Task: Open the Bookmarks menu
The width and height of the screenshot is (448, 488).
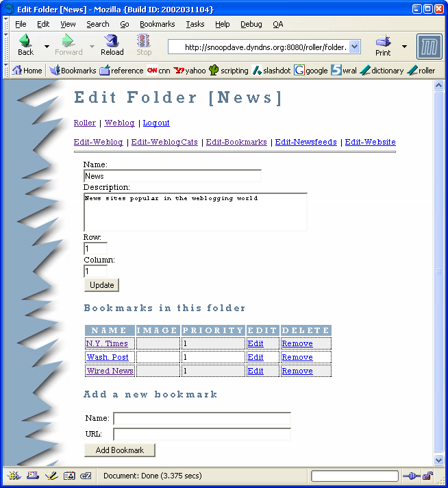Action: [x=157, y=24]
